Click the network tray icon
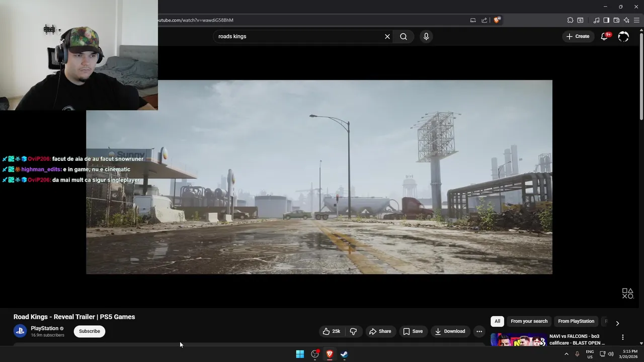 (602, 354)
